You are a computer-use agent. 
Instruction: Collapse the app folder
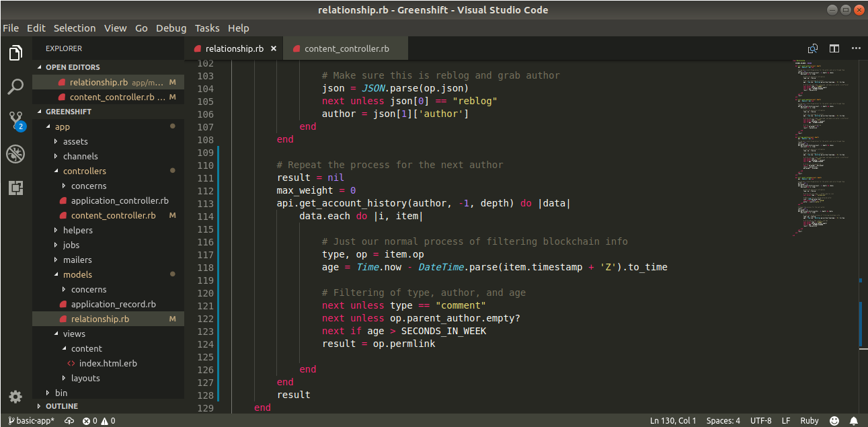(108, 126)
